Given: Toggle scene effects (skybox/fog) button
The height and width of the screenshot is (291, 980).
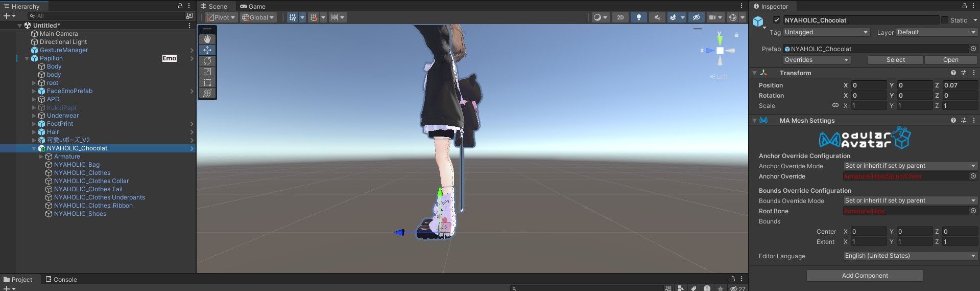Looking at the screenshot, I should click(x=673, y=17).
